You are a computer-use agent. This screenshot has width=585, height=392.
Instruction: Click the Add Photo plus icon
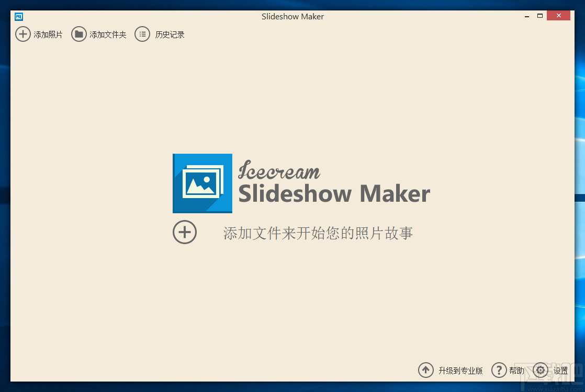[22, 34]
